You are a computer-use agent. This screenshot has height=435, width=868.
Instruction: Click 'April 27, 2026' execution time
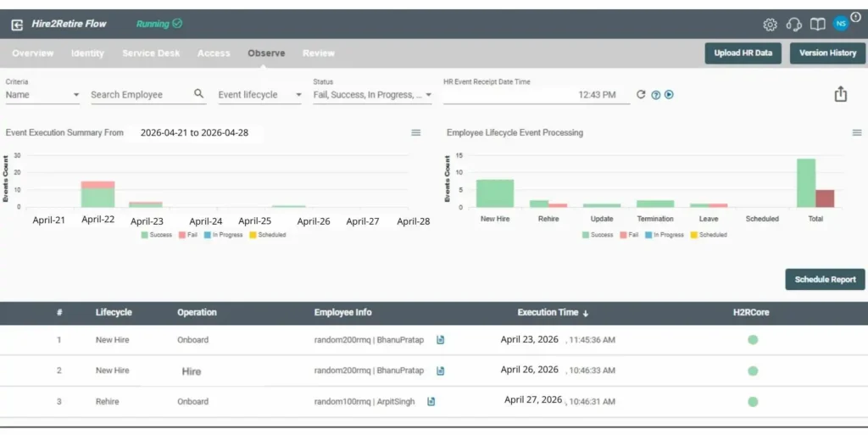click(x=533, y=399)
